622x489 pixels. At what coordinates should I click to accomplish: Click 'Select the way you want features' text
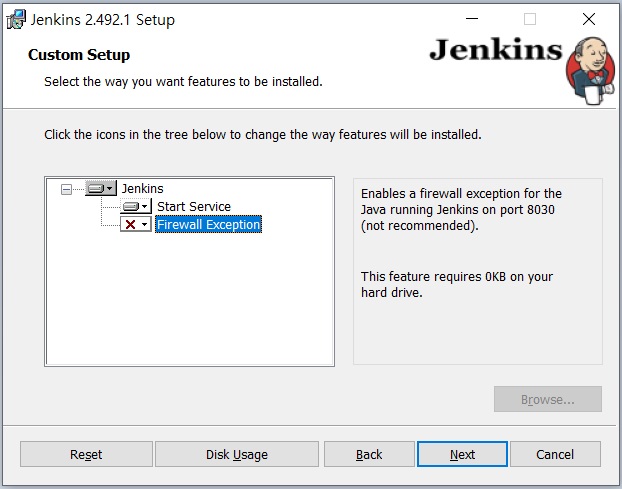(x=183, y=82)
